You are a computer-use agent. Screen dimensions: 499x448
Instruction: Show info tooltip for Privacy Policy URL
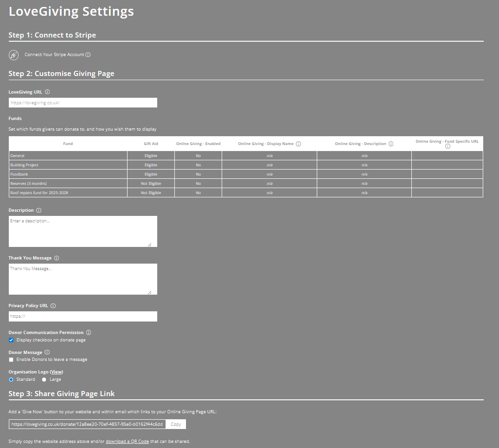coord(53,306)
